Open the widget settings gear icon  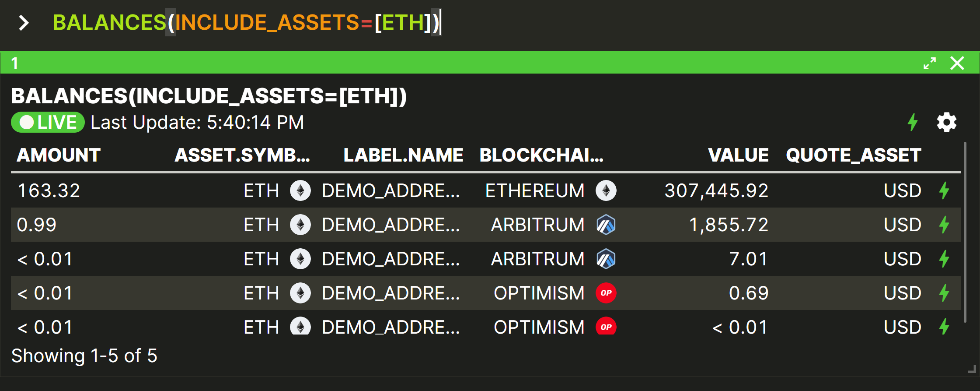pos(946,123)
